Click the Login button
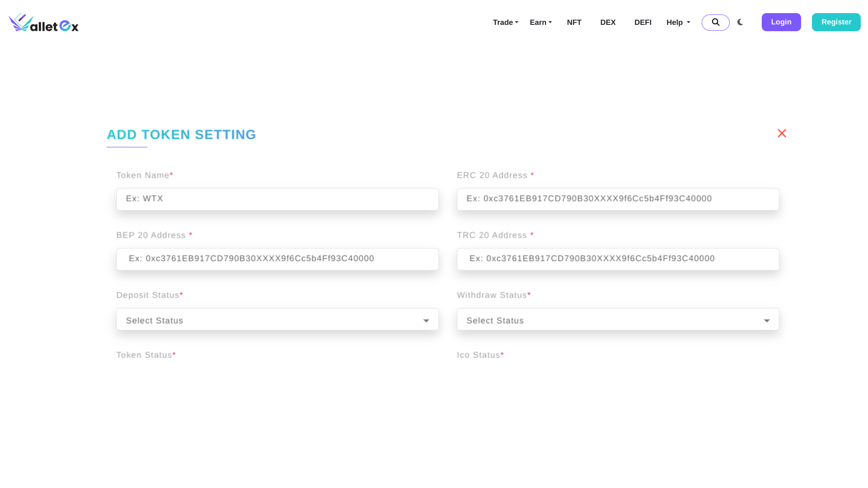Screen dimensions: 868x488 pos(781,22)
